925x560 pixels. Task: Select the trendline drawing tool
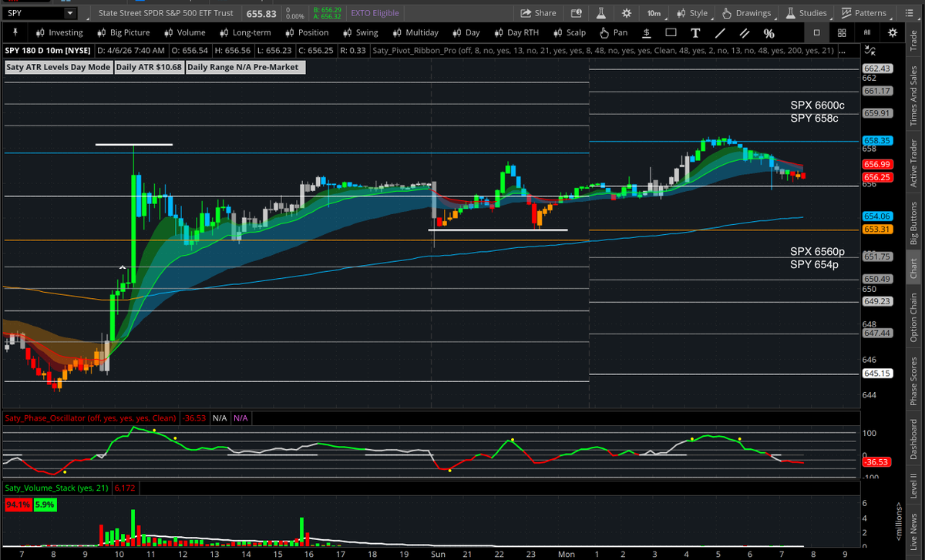coord(720,32)
